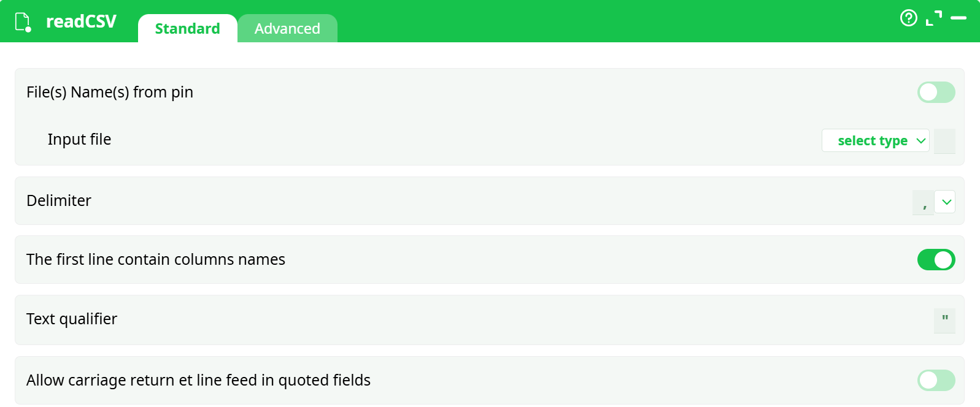
Task: Minimize the readCSV panel
Action: 959,18
